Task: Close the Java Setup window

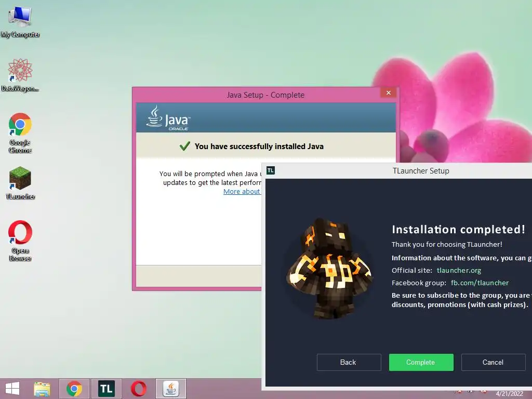Action: [389, 92]
